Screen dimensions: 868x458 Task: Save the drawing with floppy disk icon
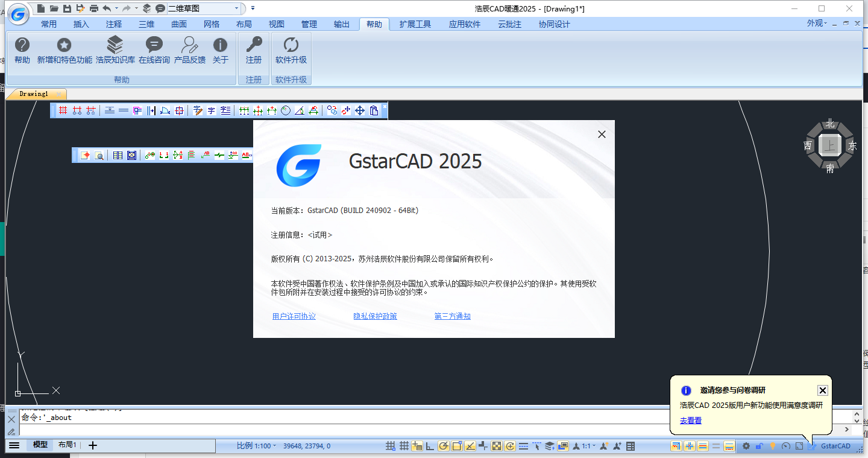[x=67, y=8]
